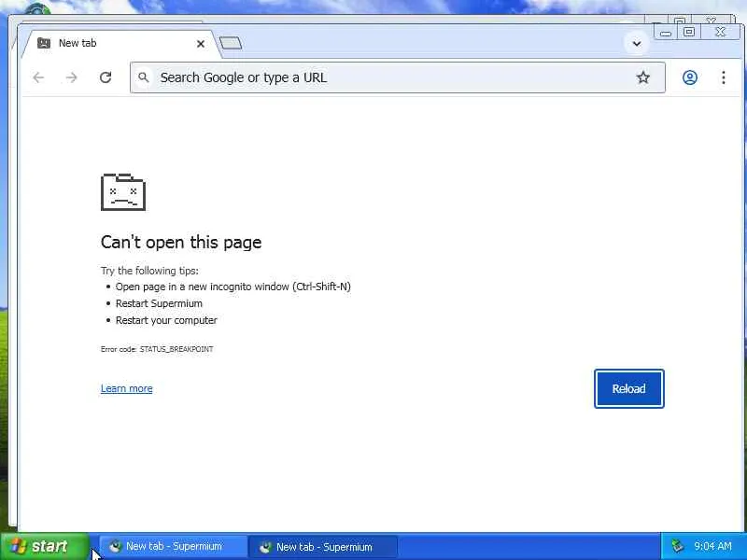Viewport: 747px width, 560px height.
Task: Open a new tab with the tab strip button
Action: [231, 43]
